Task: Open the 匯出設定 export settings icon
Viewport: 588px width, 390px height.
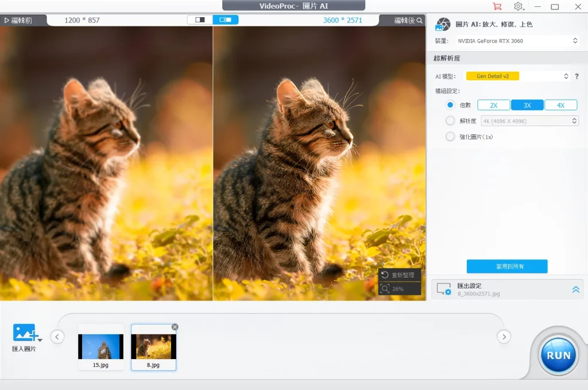Action: [x=444, y=289]
